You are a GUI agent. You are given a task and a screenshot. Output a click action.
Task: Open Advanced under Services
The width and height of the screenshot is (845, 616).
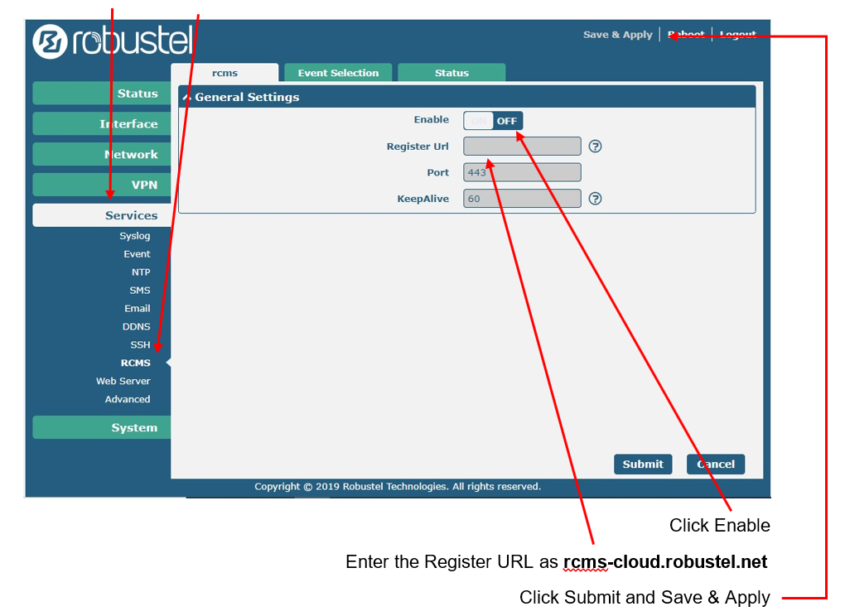click(x=128, y=399)
